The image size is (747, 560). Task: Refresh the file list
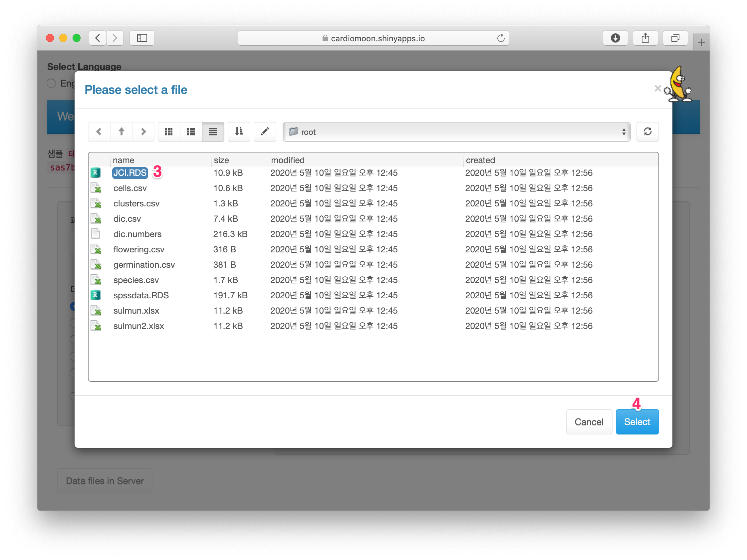click(647, 132)
